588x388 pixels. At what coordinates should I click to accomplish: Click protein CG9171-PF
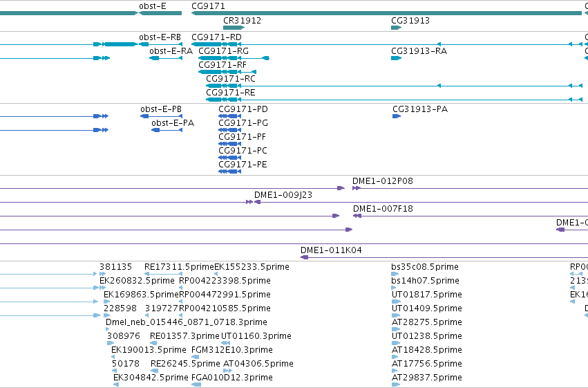coord(242,137)
